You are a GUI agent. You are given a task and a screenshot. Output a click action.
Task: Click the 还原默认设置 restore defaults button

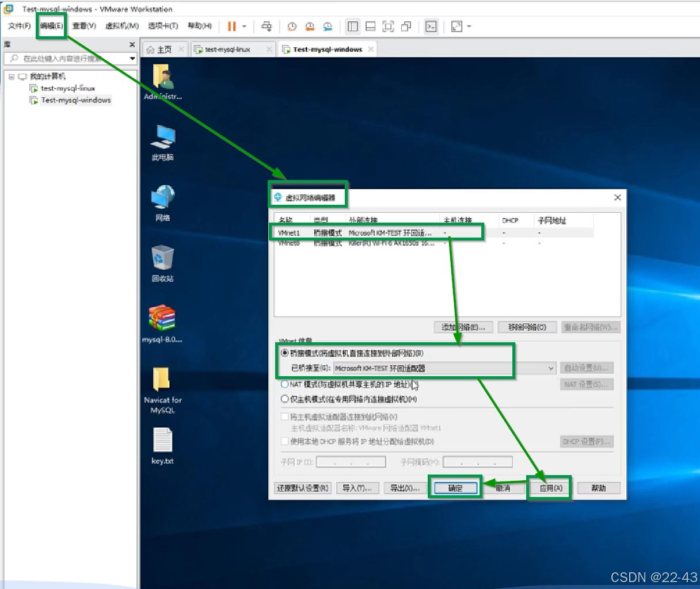(303, 488)
